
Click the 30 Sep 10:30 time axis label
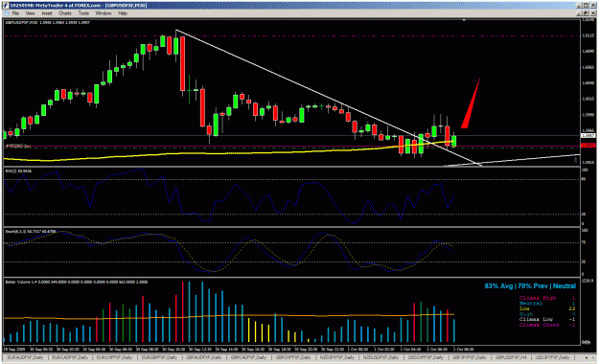pos(173,349)
